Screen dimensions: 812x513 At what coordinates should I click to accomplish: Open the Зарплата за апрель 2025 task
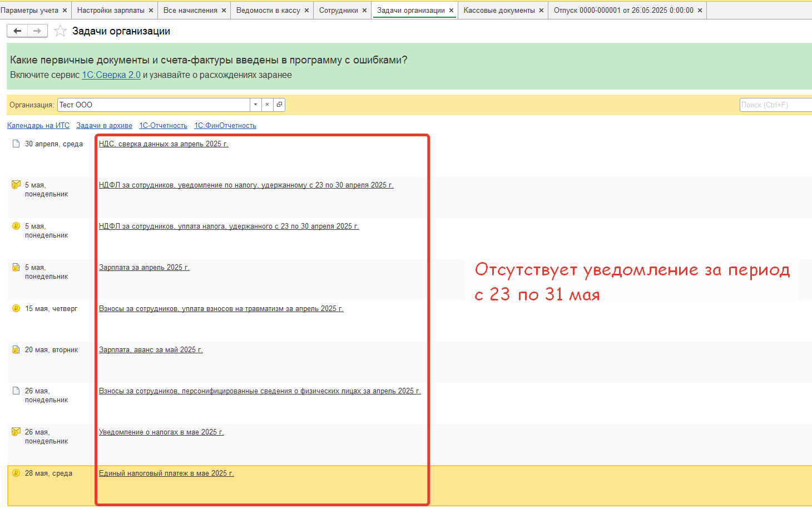144,268
